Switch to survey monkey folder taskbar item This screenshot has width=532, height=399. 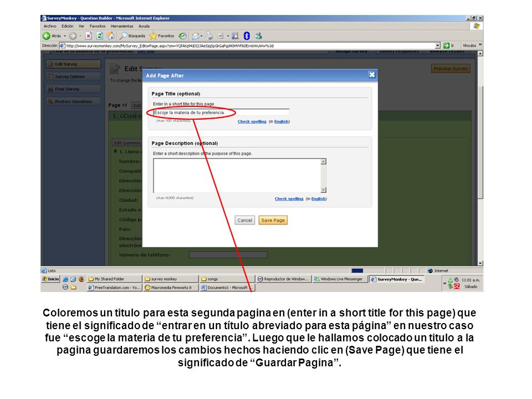171,279
